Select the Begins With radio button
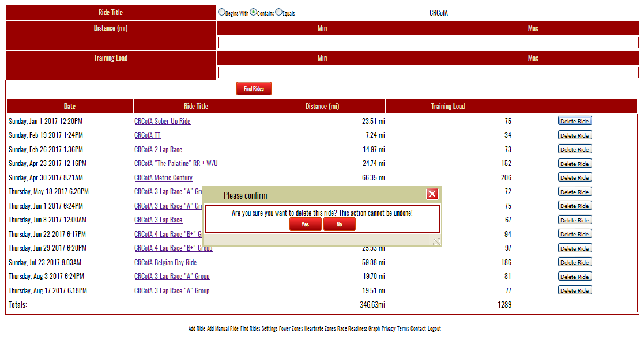644x340 pixels. point(222,12)
